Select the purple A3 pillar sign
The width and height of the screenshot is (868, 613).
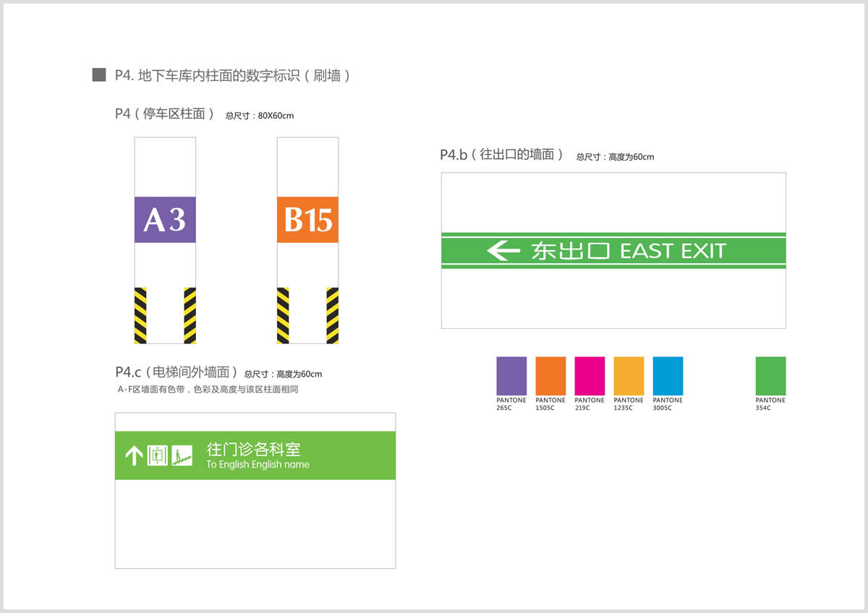pyautogui.click(x=165, y=220)
